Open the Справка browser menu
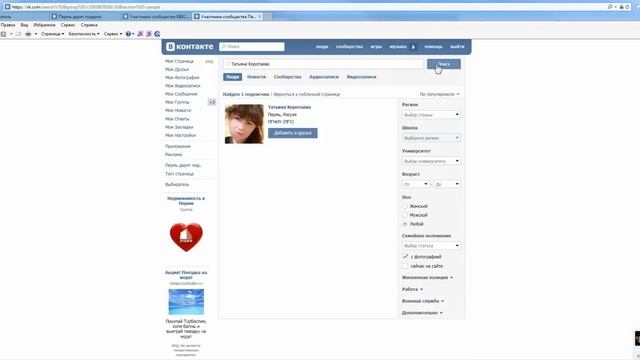 click(x=89, y=25)
